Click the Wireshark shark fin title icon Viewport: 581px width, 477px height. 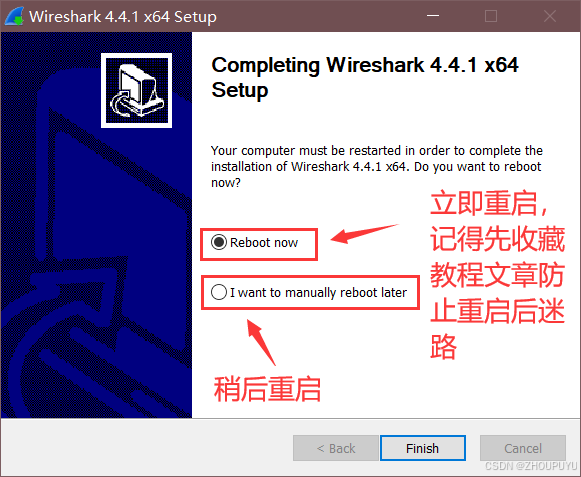14,16
